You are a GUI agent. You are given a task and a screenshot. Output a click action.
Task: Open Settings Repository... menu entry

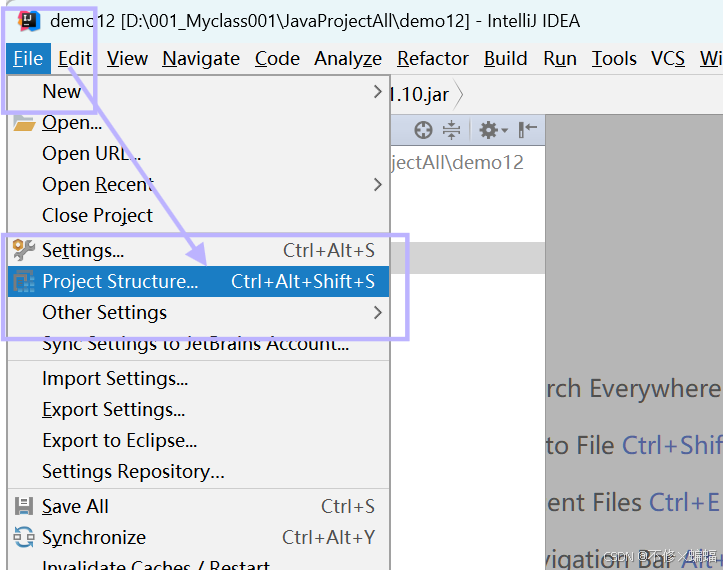(x=198, y=471)
